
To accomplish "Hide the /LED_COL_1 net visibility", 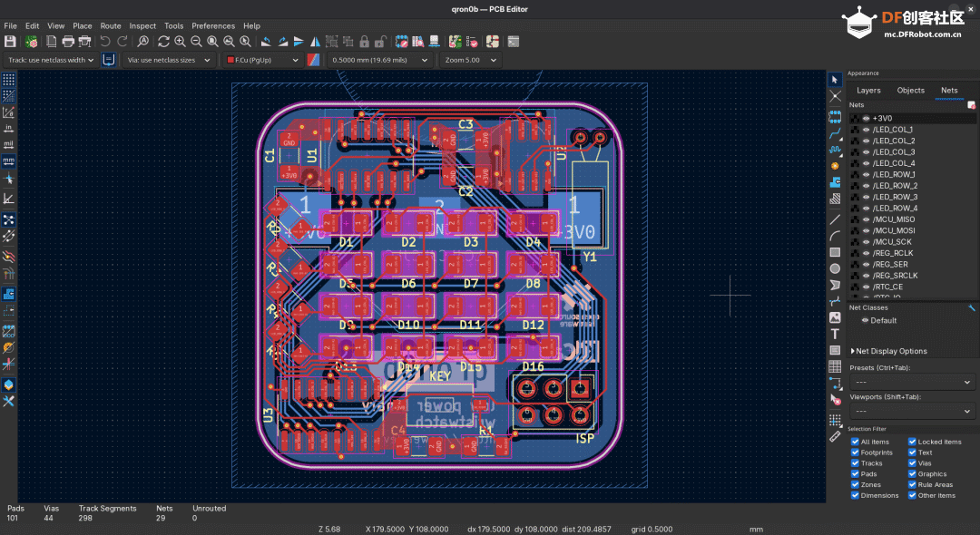I will tap(866, 130).
